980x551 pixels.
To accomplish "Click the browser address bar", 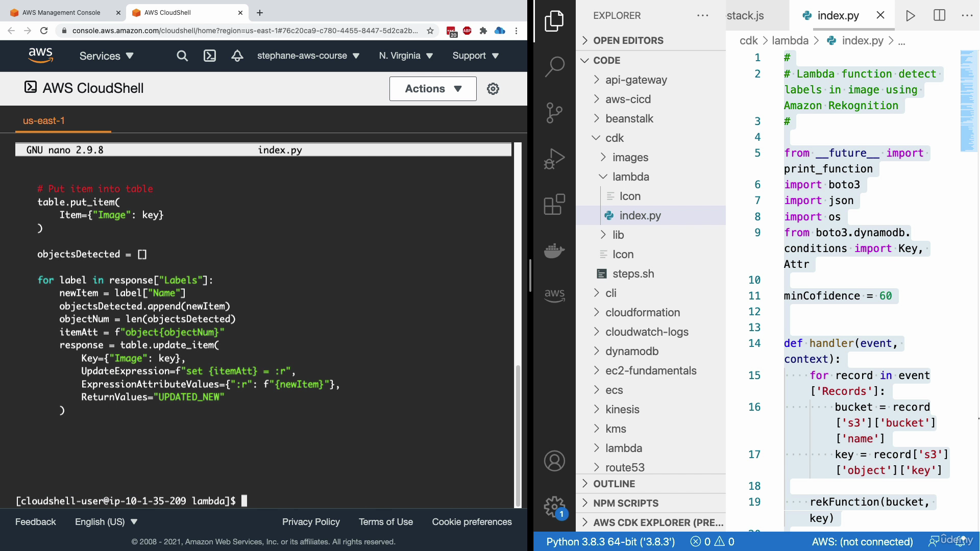I will [245, 31].
